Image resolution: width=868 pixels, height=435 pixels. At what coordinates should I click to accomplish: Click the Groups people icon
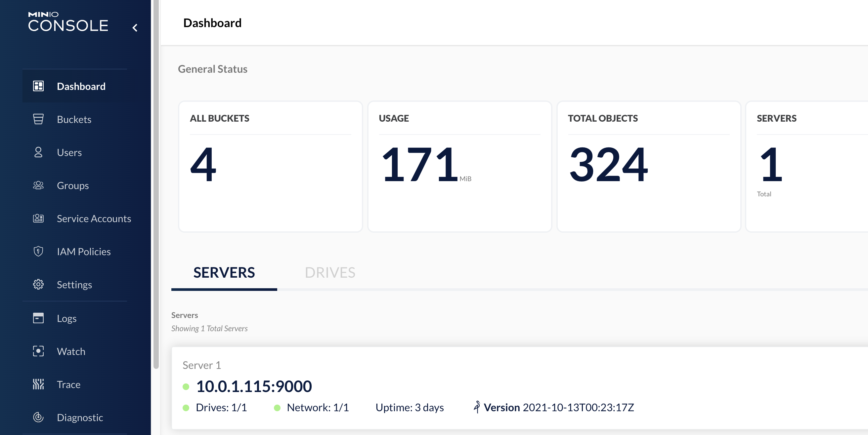38,185
